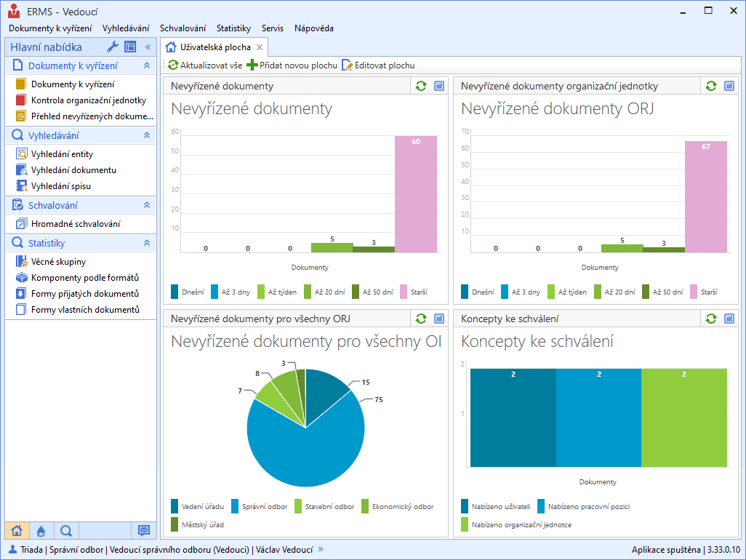Click Aktualizovat vše button
The image size is (746, 560).
205,65
